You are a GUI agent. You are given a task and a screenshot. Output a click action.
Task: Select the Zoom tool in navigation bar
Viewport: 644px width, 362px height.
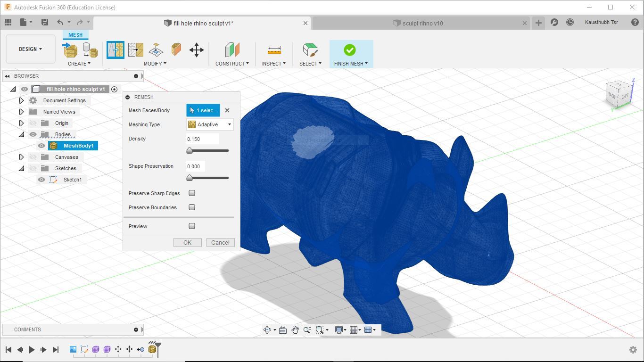point(307,330)
